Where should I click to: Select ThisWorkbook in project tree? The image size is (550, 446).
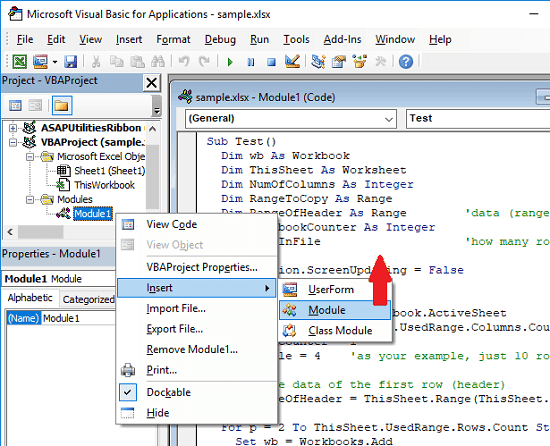pyautogui.click(x=104, y=185)
